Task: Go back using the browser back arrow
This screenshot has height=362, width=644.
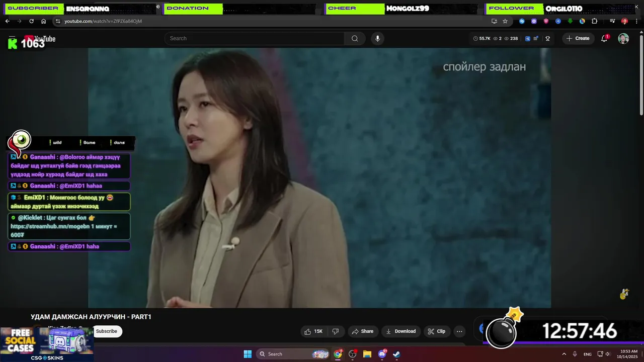Action: coord(7,21)
